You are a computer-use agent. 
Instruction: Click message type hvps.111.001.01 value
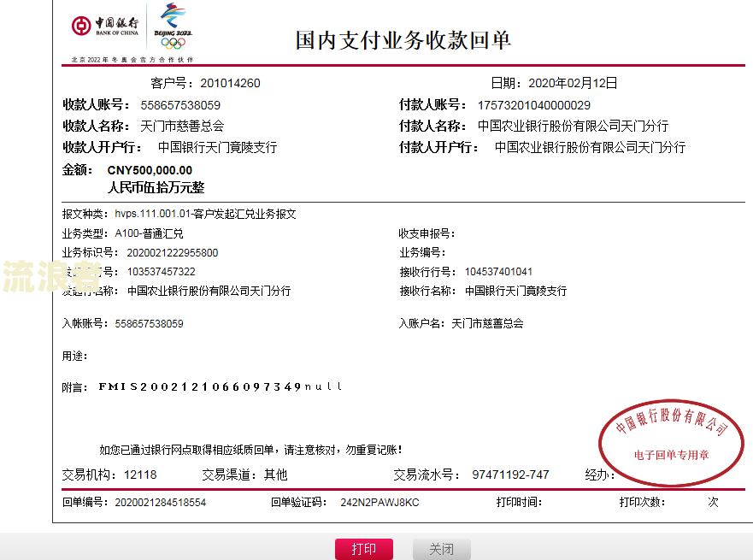[205, 214]
